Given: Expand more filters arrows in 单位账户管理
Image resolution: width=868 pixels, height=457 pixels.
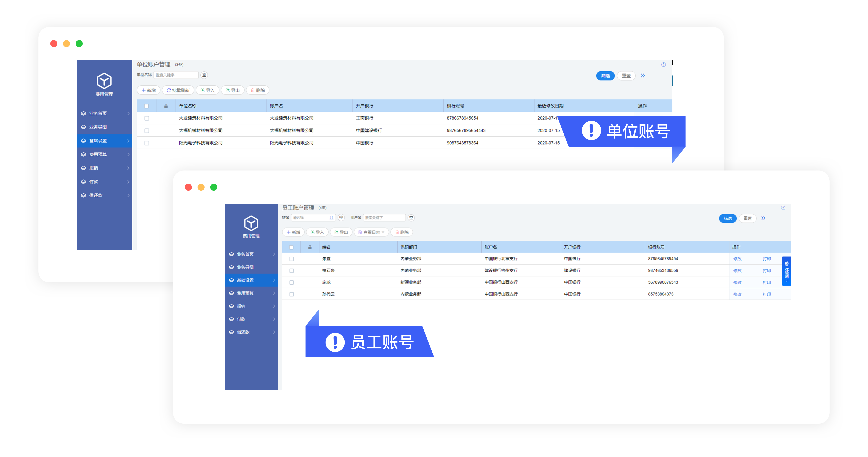Looking at the screenshot, I should click(643, 75).
